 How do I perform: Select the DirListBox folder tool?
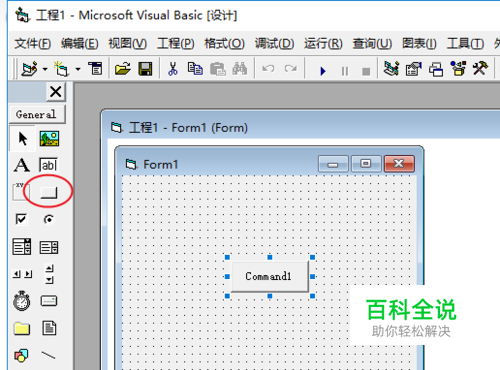(x=22, y=328)
